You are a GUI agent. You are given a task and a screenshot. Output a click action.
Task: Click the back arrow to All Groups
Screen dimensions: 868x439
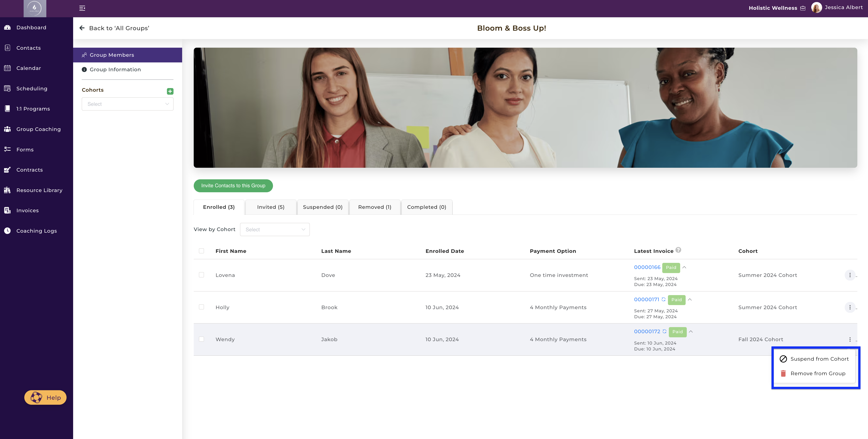[x=82, y=28]
